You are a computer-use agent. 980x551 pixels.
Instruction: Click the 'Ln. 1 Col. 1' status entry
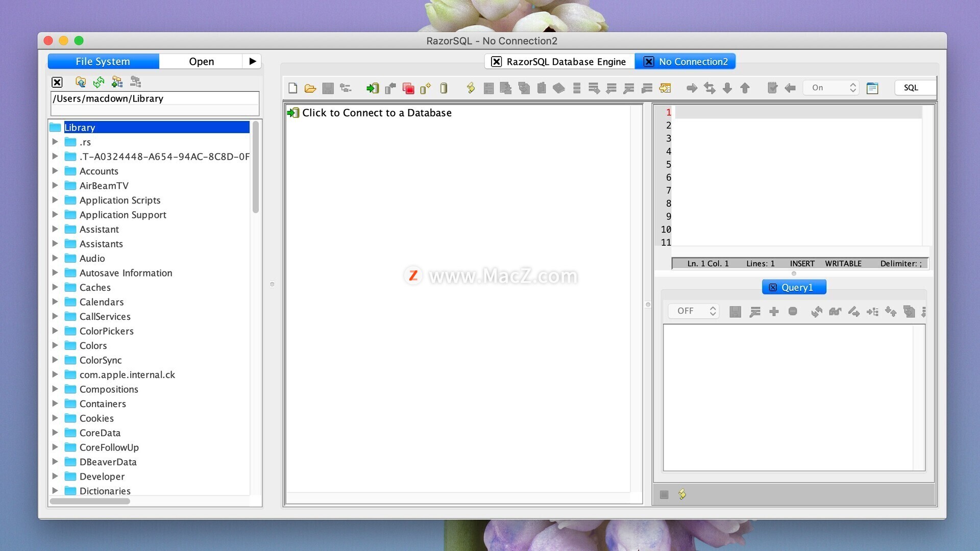tap(708, 264)
